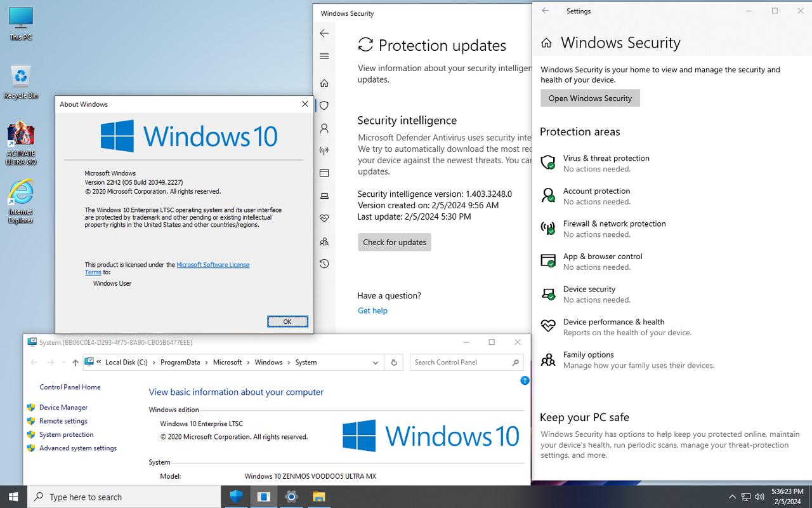
Task: Click ProgramData breadcrumb
Action: [x=180, y=363]
